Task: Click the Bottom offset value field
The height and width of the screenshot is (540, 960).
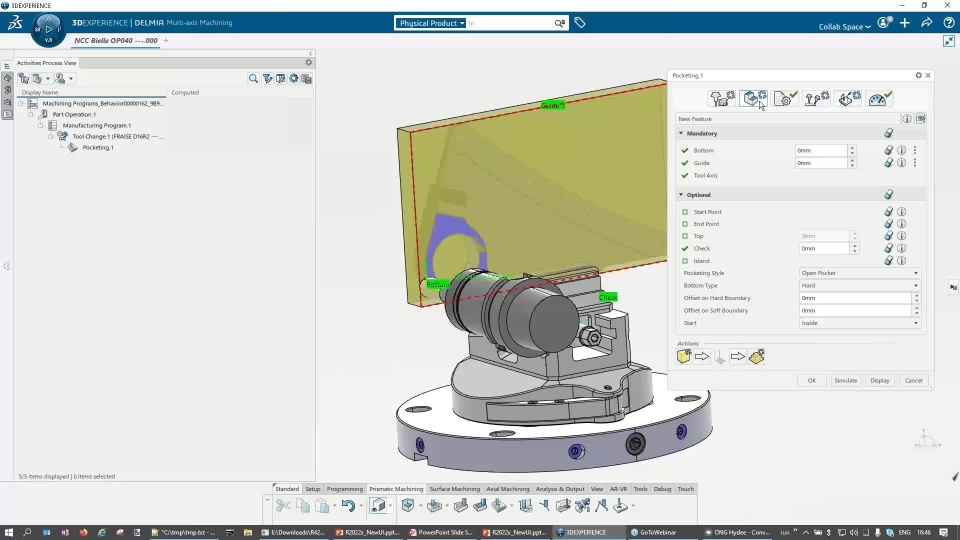Action: [x=820, y=150]
